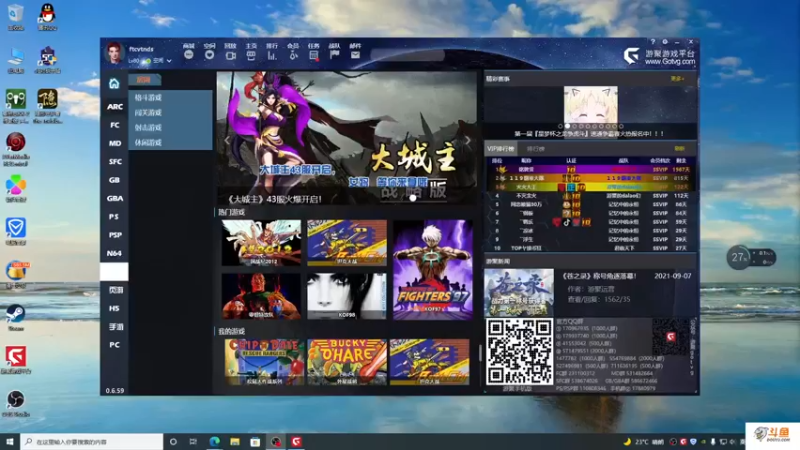The width and height of the screenshot is (800, 450).
Task: Open the OBS Studio desktop shortcut
Action: 15,403
